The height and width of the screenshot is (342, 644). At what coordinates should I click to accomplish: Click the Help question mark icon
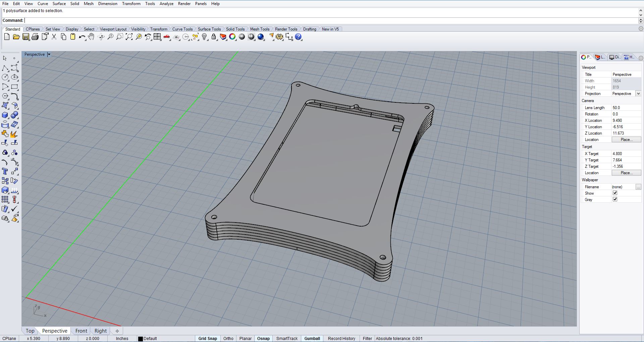(298, 37)
